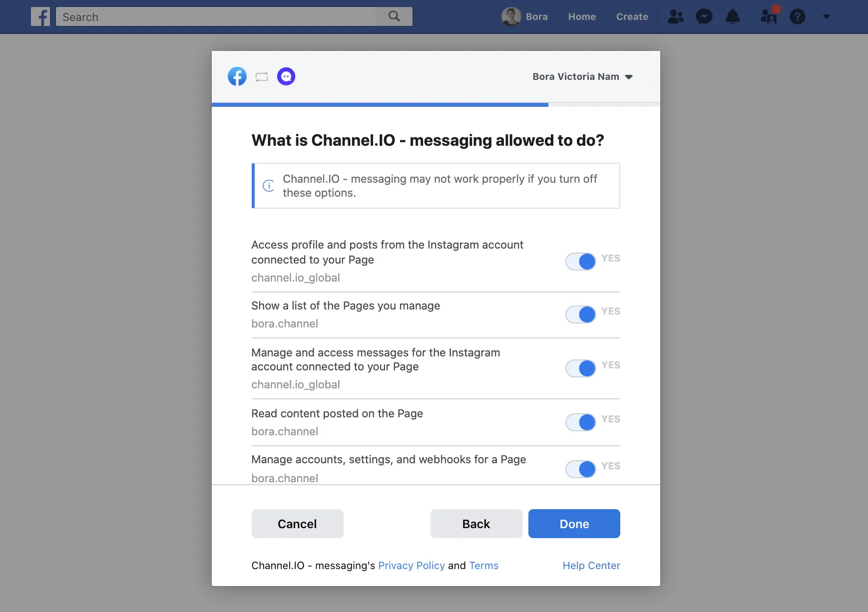Click 'Access profile and posts from the Instagram account' text
The width and height of the screenshot is (868, 612).
(387, 252)
